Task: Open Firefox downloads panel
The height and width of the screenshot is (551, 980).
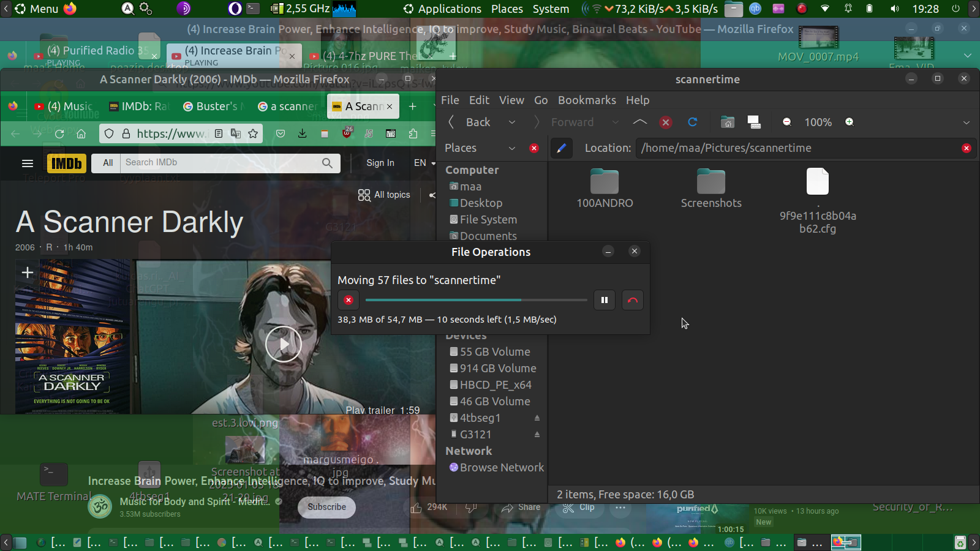Action: point(302,134)
